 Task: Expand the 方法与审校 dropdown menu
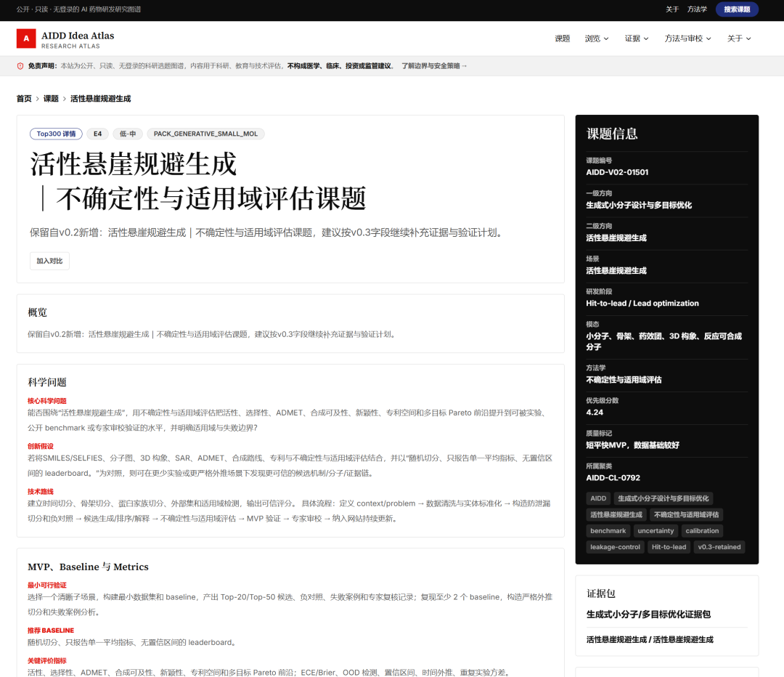pyautogui.click(x=688, y=38)
